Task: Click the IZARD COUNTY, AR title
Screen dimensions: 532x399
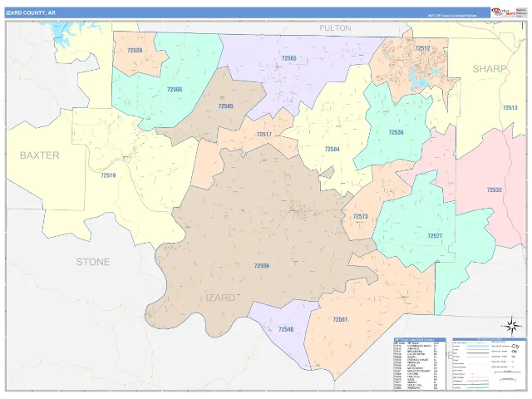Action: tap(31, 13)
